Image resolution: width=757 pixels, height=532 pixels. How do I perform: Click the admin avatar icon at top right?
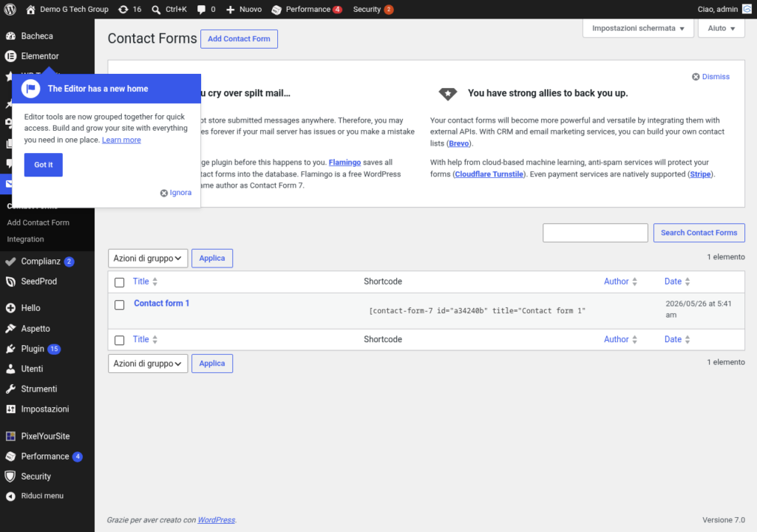pos(747,9)
